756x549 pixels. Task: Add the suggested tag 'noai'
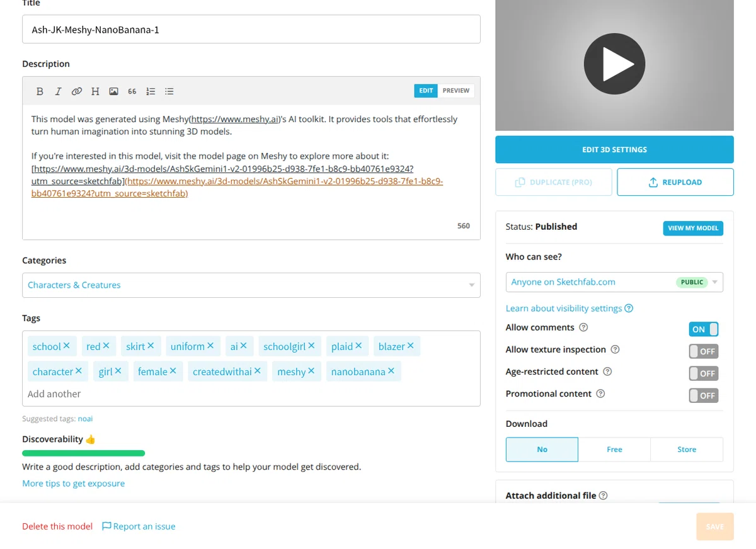coord(85,419)
